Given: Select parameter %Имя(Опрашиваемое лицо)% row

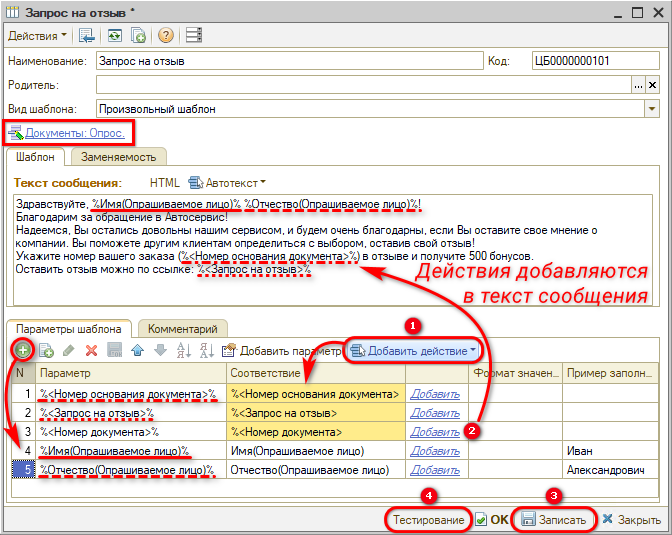Looking at the screenshot, I should [x=131, y=451].
